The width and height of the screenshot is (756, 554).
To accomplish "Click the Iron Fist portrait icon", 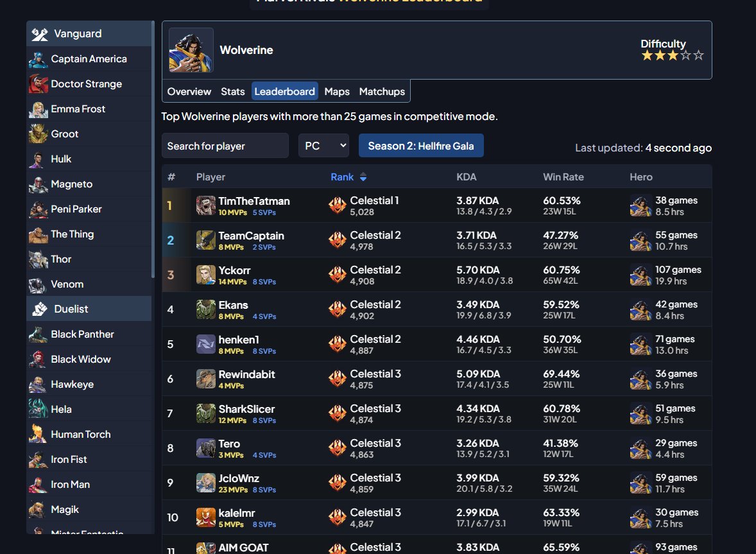I will pos(38,460).
